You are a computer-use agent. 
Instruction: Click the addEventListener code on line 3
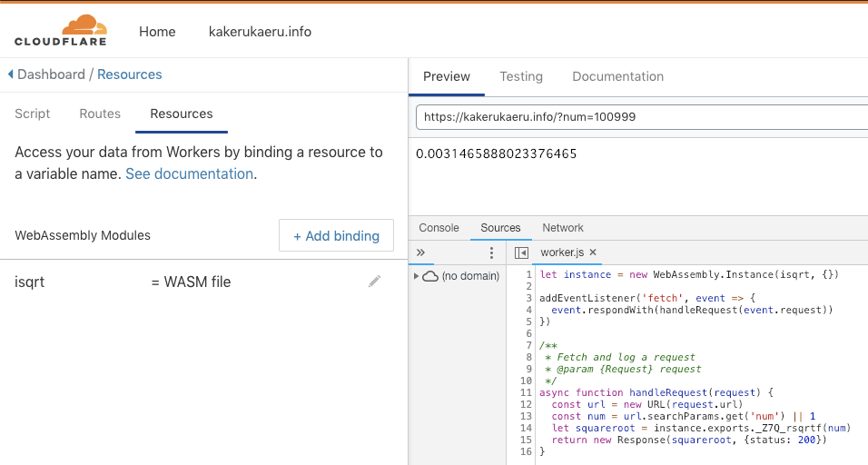coord(647,298)
